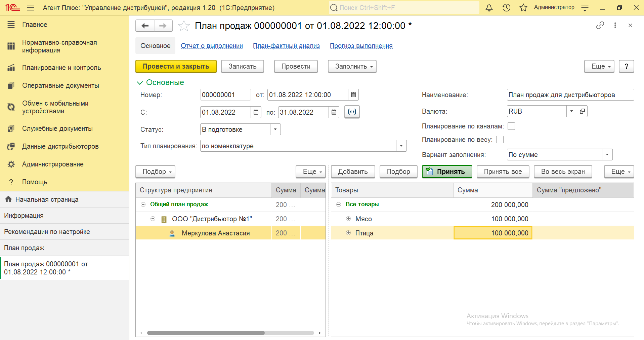Screen dimensions: 644x340
Task: Open the Вариант заполнения dropdown
Action: pyautogui.click(x=607, y=155)
